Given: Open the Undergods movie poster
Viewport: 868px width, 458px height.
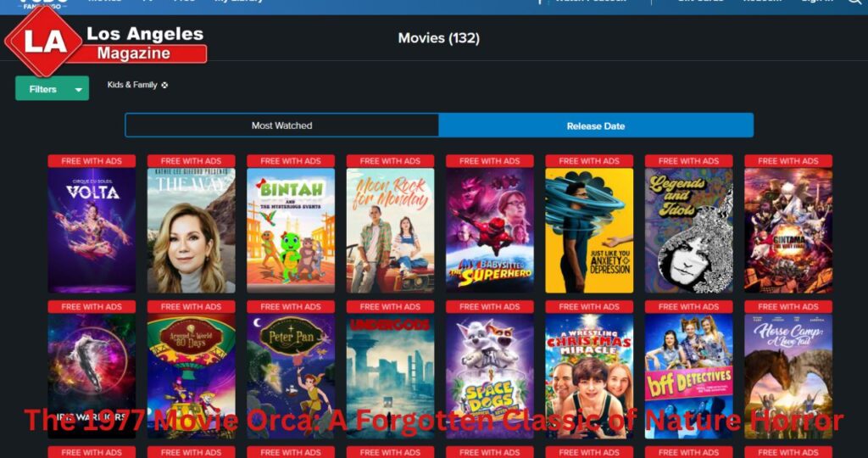Looking at the screenshot, I should (x=390, y=373).
